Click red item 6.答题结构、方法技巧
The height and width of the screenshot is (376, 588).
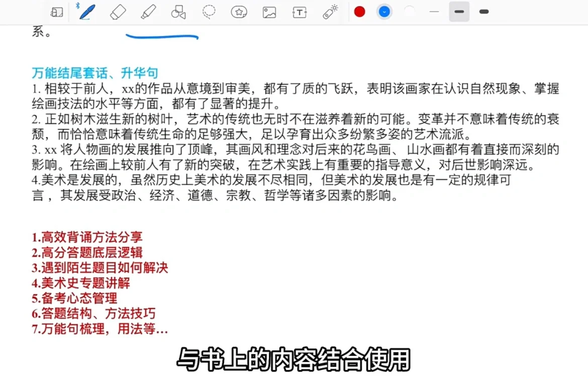93,313
